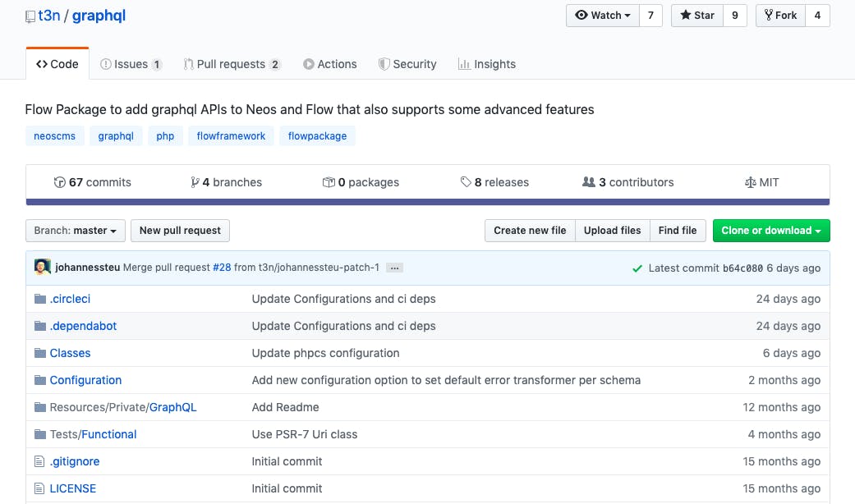Screen dimensions: 855x504
Task: View the 4 forks count
Action: [x=817, y=16]
